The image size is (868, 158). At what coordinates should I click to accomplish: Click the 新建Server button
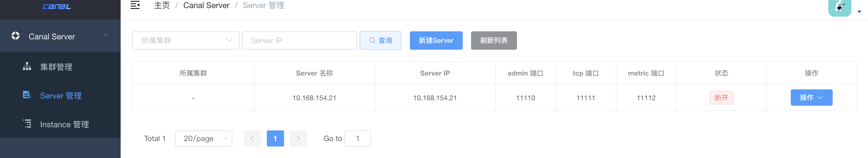pyautogui.click(x=436, y=41)
